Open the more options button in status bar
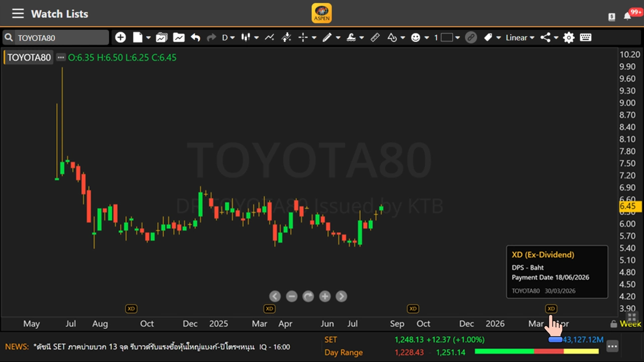Screen dimensions: 644x362 (x=612, y=346)
